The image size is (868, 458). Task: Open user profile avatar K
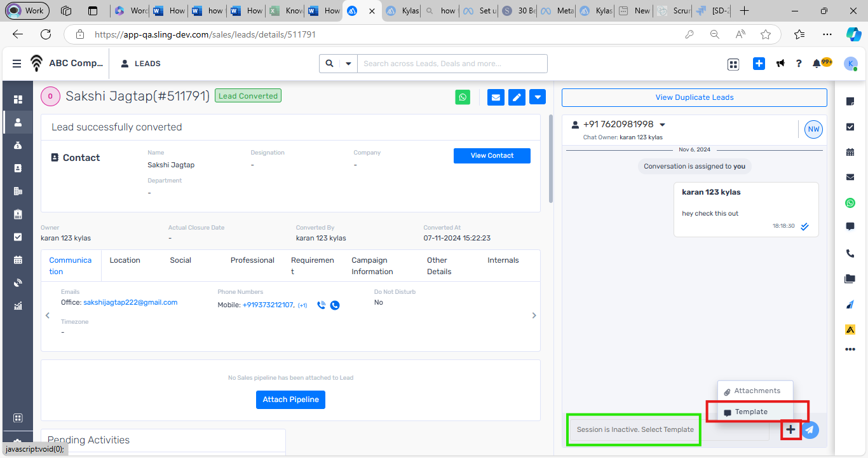851,64
